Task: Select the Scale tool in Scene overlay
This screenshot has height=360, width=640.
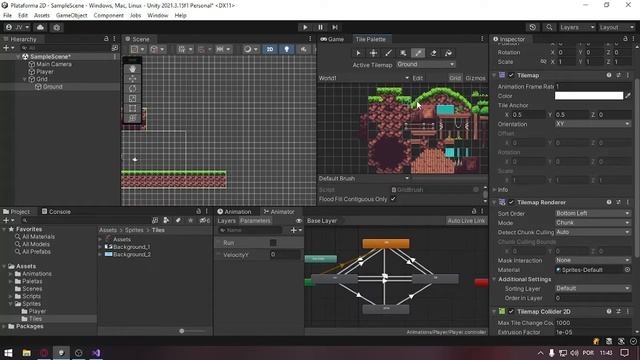Action: 132,98
